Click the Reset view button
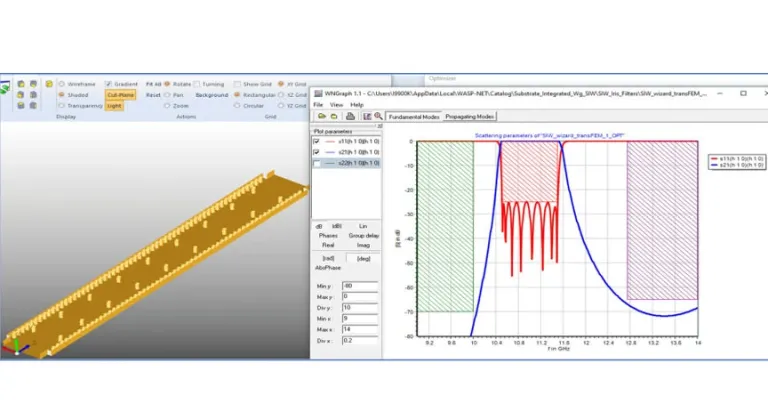Viewport: 768px width, 420px height. pyautogui.click(x=153, y=95)
